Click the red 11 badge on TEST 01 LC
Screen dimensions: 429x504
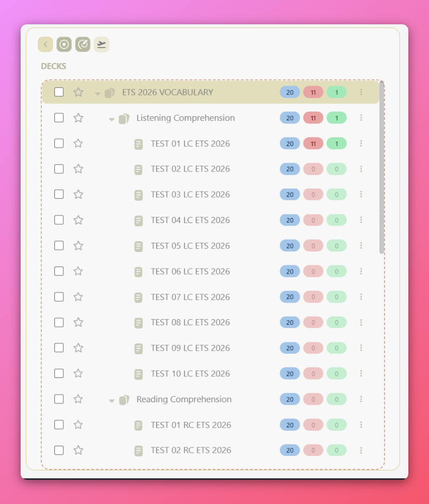[x=313, y=143]
